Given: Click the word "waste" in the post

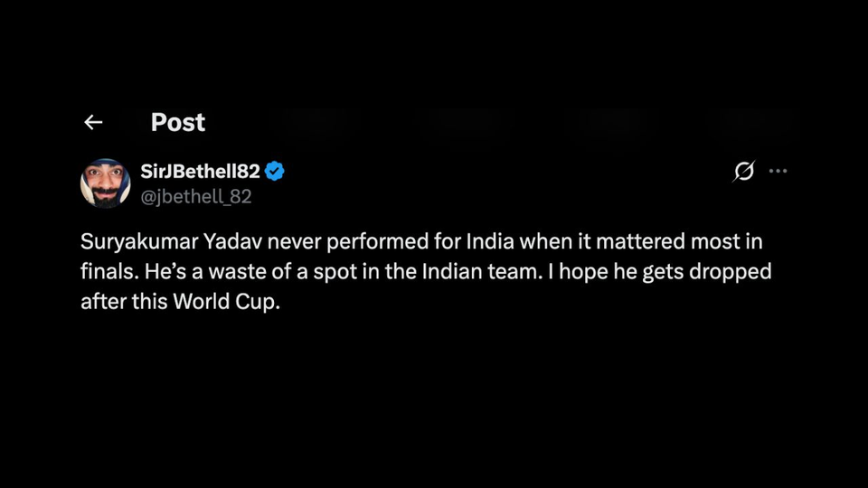Looking at the screenshot, I should (241, 272).
